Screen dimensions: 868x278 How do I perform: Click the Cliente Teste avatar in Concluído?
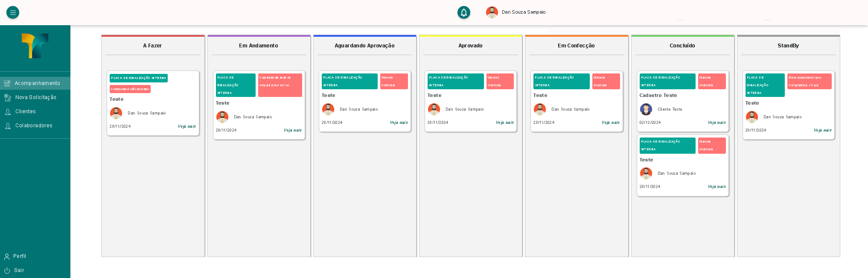pyautogui.click(x=646, y=109)
